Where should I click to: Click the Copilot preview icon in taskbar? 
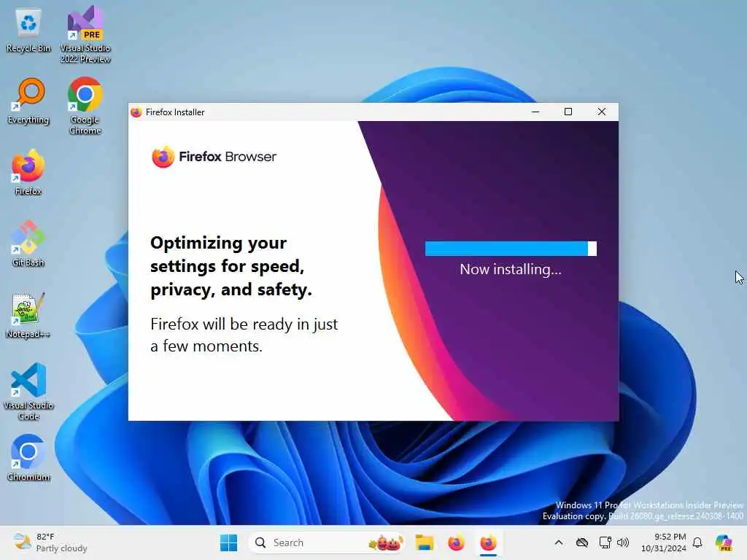click(724, 542)
